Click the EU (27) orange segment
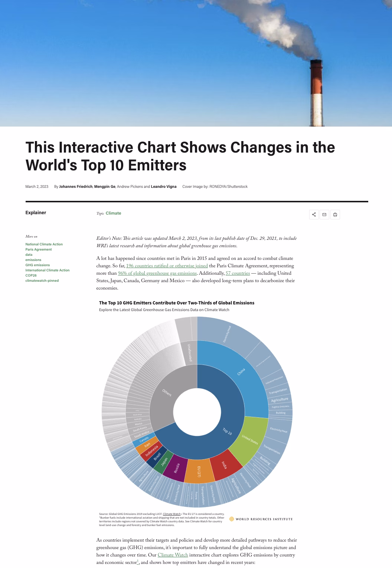 coord(199,471)
